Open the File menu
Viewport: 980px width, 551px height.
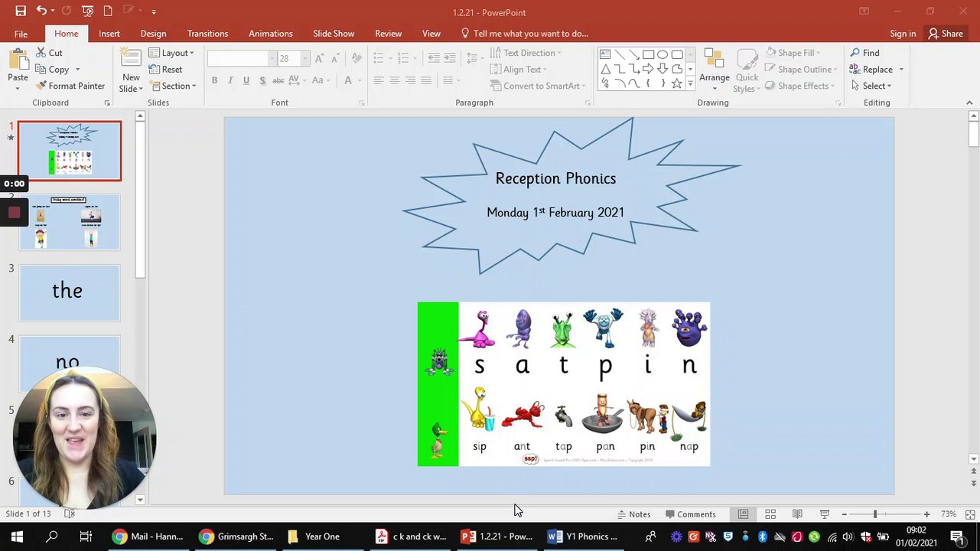tap(21, 34)
